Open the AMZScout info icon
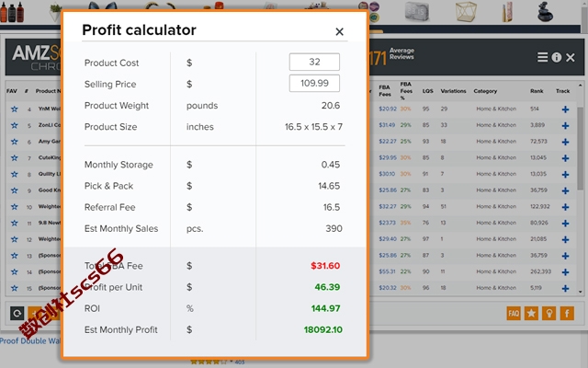Image resolution: width=588 pixels, height=368 pixels. point(557,57)
